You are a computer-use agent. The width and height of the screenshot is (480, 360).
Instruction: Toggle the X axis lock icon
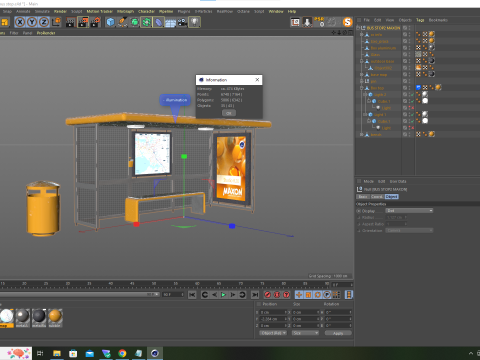click(x=20, y=22)
